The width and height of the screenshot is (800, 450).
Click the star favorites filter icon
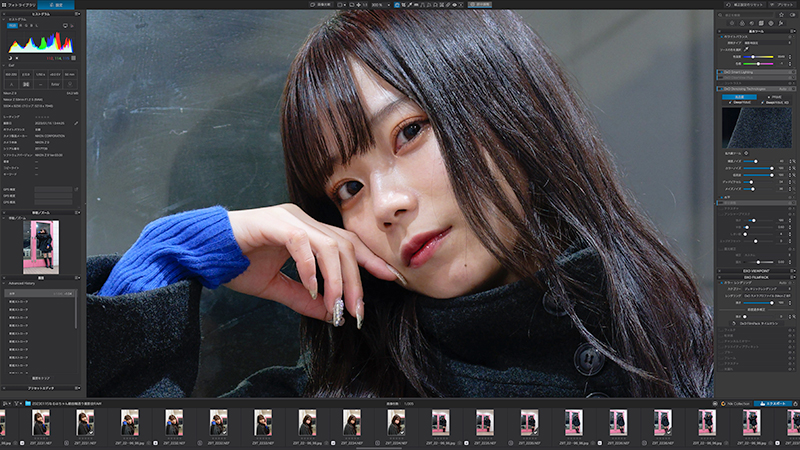[782, 15]
